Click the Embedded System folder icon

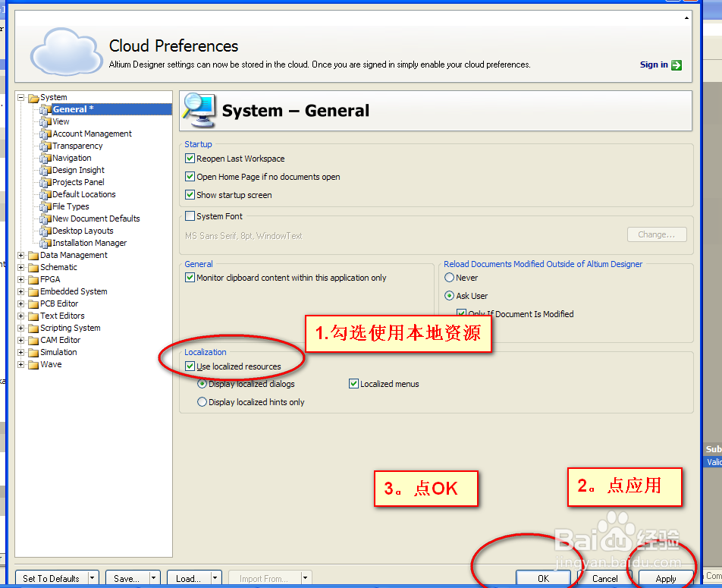click(x=33, y=291)
